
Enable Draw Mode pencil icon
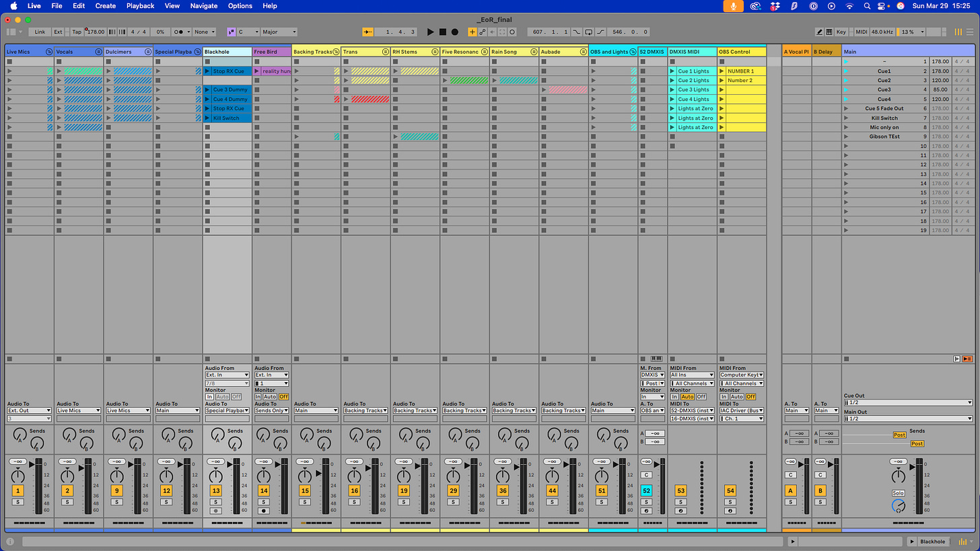pyautogui.click(x=820, y=32)
